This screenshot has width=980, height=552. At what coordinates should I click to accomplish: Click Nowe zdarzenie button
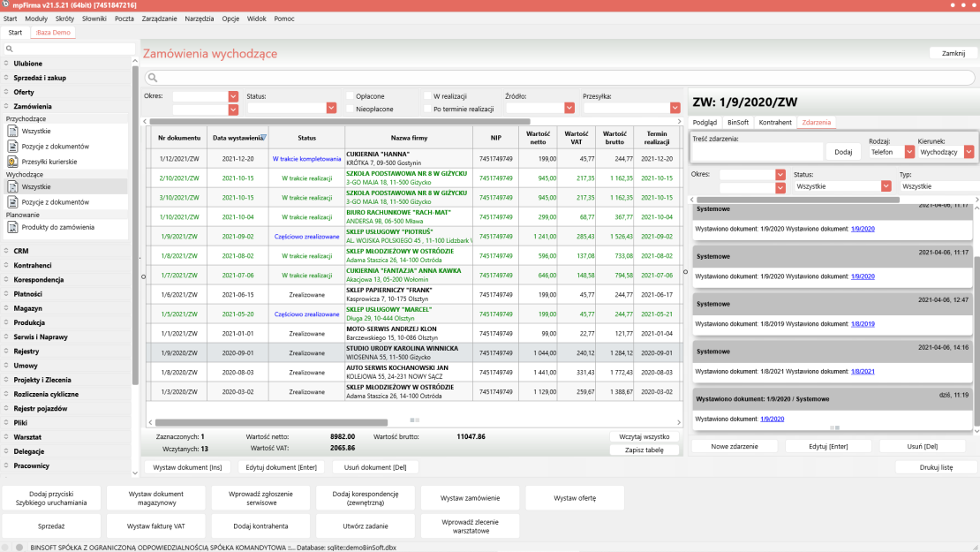point(734,446)
